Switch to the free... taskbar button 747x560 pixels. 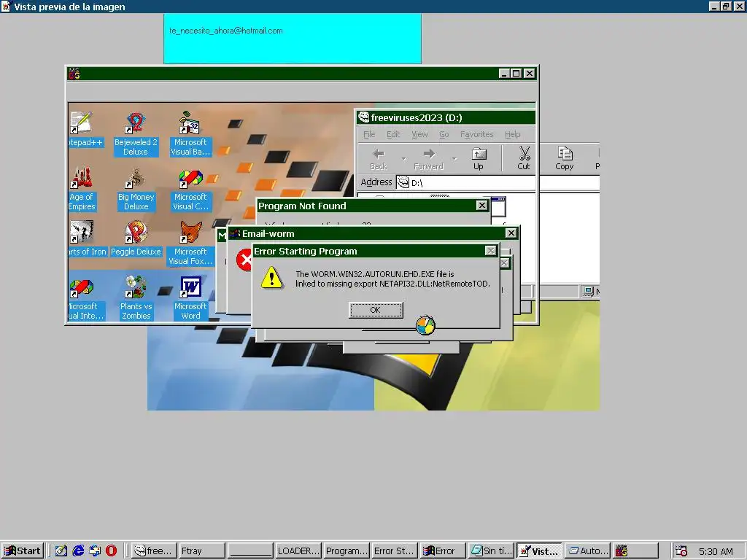[x=154, y=551]
